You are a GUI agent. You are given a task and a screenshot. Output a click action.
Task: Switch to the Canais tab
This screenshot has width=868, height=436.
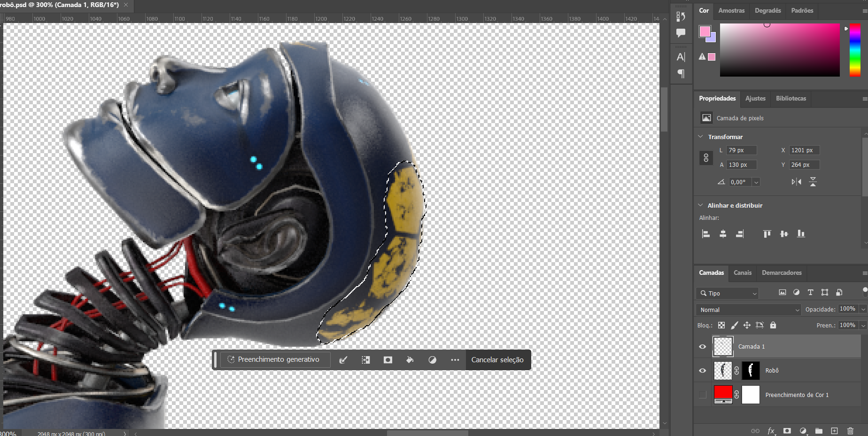[743, 272]
